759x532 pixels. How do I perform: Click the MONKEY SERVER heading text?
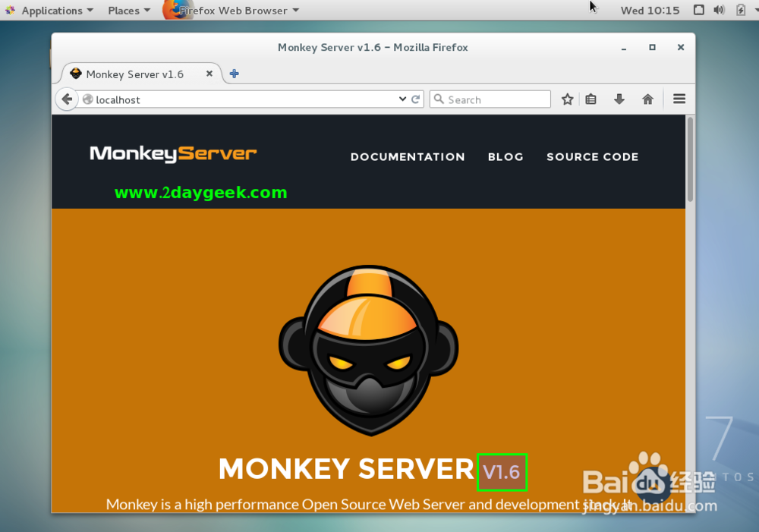coord(346,468)
